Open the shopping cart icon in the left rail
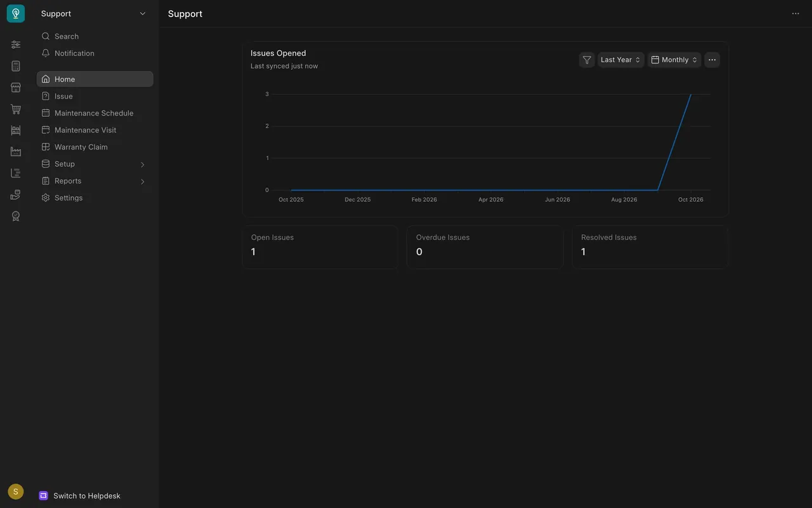The image size is (812, 508). coord(16,109)
